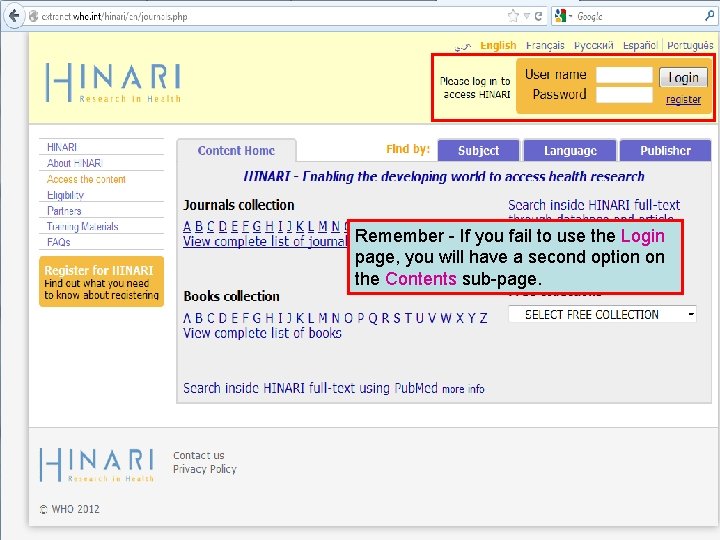Click journals letter G link
This screenshot has height=540, width=720.
pyautogui.click(x=257, y=226)
